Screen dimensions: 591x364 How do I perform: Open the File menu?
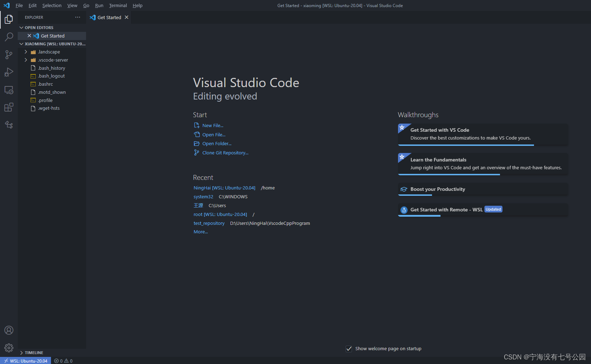pyautogui.click(x=19, y=5)
